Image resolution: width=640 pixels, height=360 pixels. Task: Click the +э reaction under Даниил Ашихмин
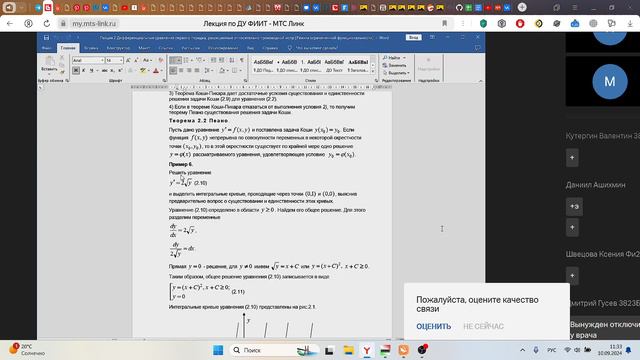click(x=574, y=207)
